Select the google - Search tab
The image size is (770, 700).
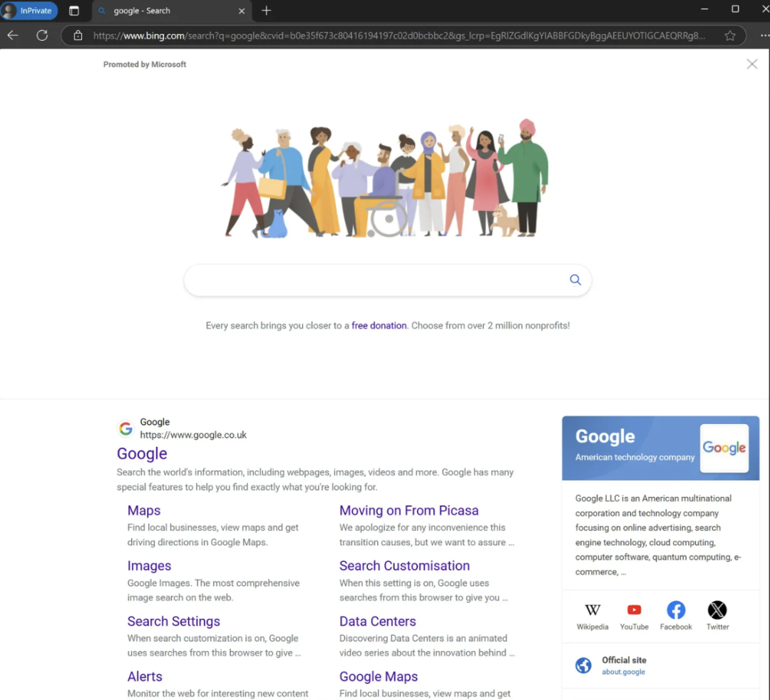pos(172,11)
